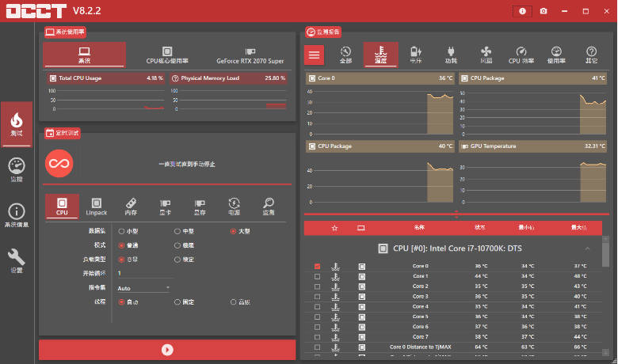Select the 电源 (Power) test icon
This screenshot has height=364, width=618.
[x=234, y=207]
